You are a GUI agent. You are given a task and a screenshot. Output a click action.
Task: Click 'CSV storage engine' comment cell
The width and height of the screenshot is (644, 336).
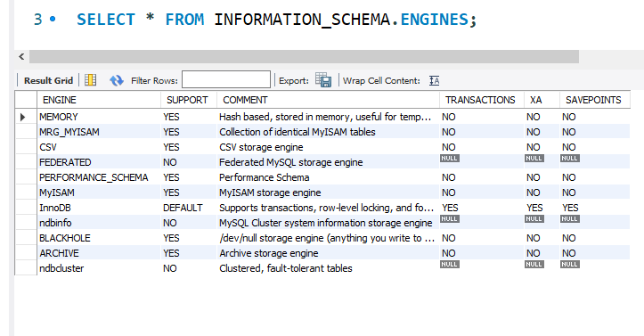tap(328, 147)
